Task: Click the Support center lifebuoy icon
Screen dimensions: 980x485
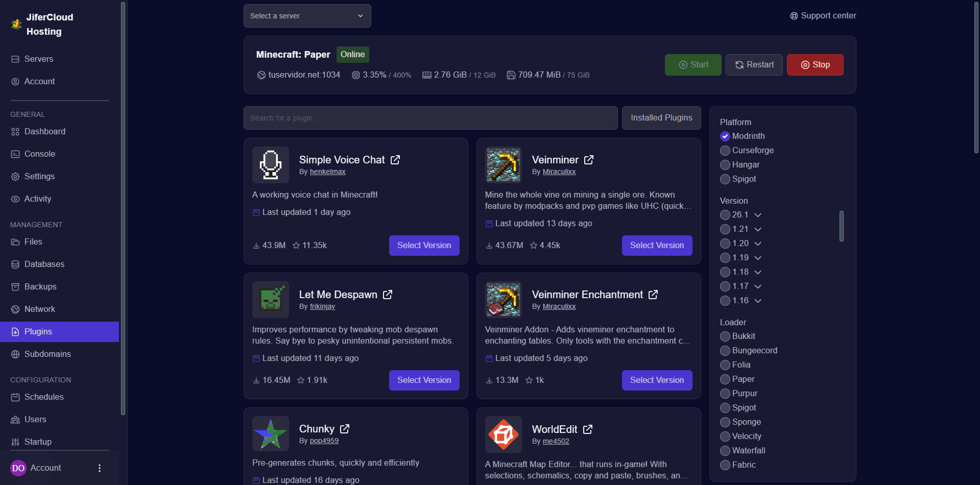Action: coord(794,16)
